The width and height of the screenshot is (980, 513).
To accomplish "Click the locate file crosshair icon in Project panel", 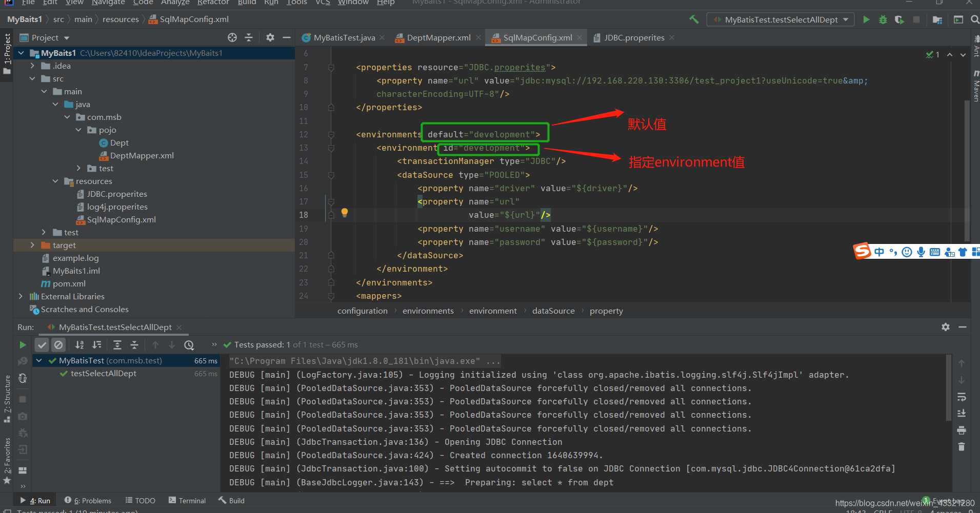I will point(232,37).
